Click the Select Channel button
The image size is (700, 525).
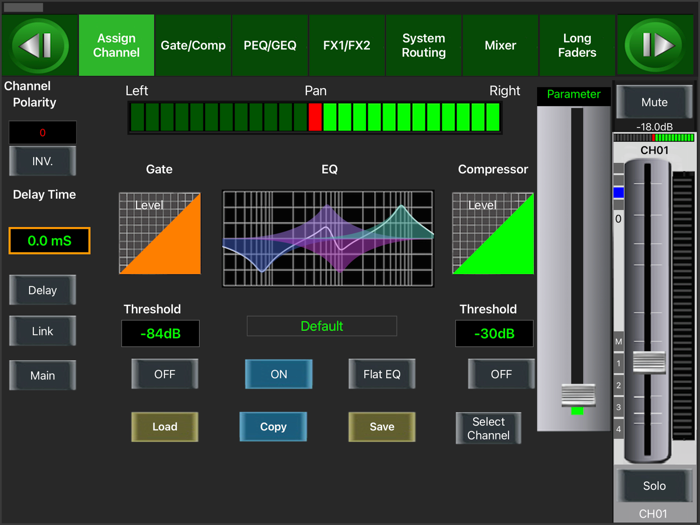tap(488, 428)
